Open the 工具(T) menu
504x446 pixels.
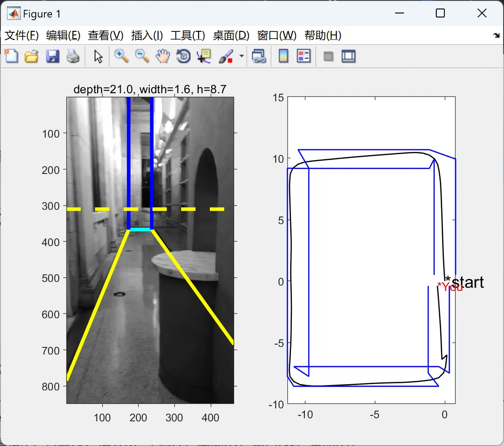pyautogui.click(x=187, y=35)
